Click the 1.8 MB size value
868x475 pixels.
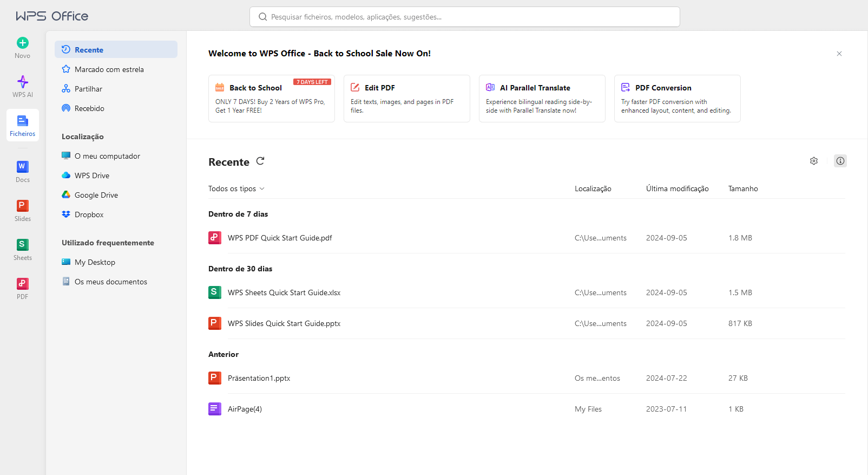pos(740,238)
